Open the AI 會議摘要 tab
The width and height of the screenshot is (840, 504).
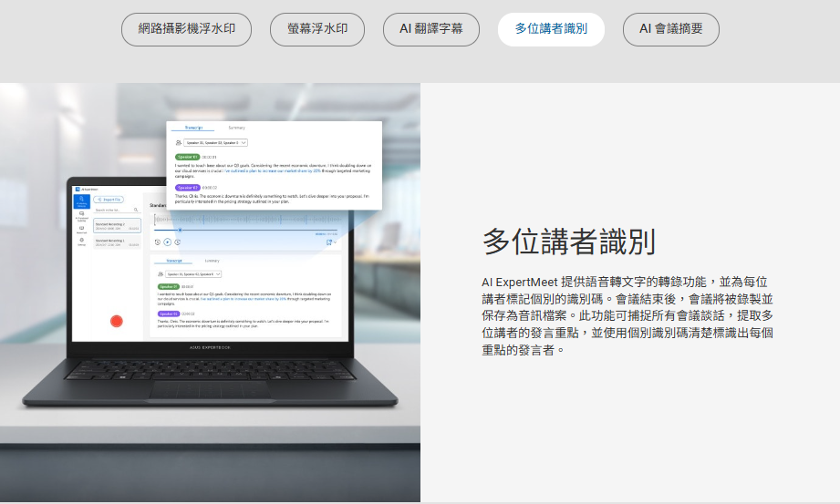point(670,29)
